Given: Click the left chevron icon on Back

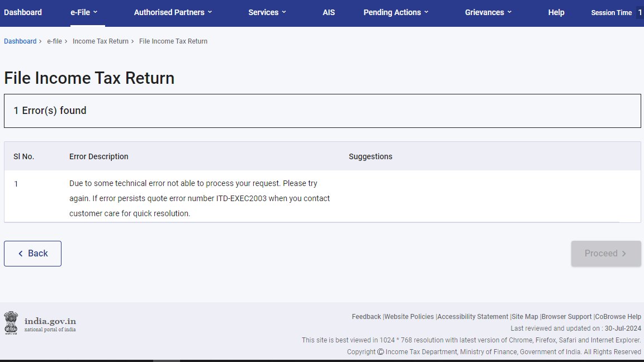Looking at the screenshot, I should click(x=21, y=254).
